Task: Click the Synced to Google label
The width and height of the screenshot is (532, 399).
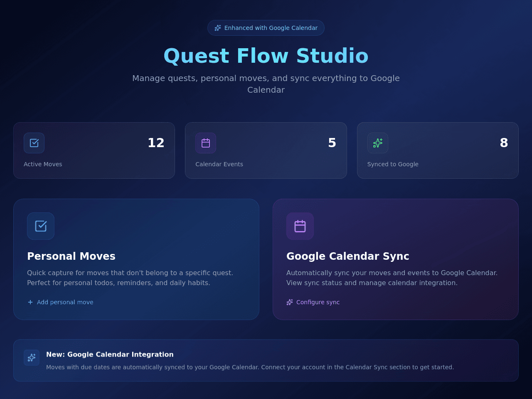Action: point(393,164)
